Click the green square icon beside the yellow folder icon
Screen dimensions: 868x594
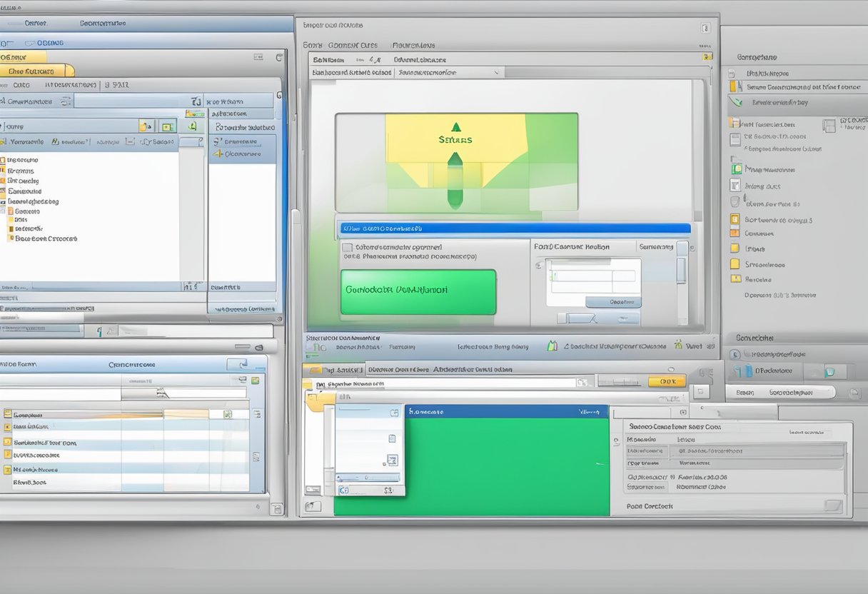pos(167,126)
